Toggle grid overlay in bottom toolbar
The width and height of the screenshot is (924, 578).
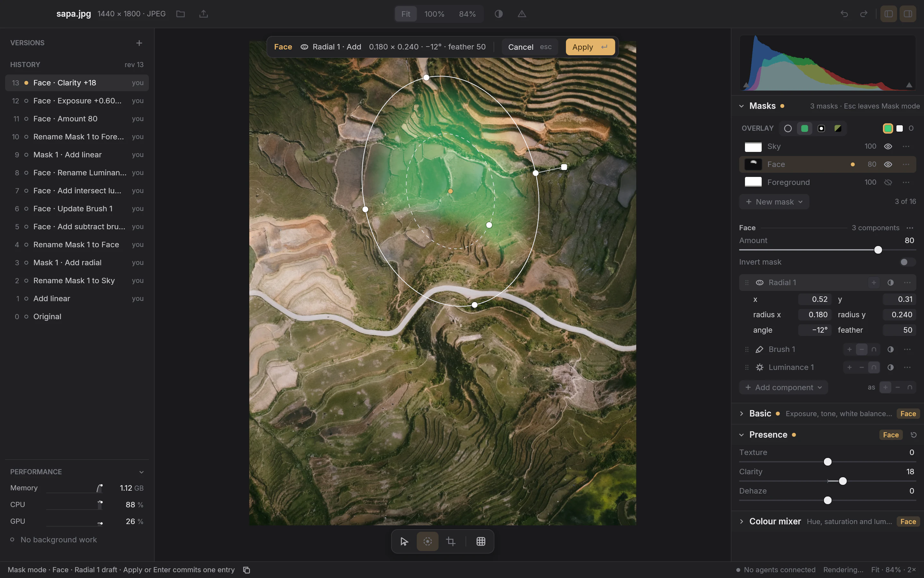(481, 541)
